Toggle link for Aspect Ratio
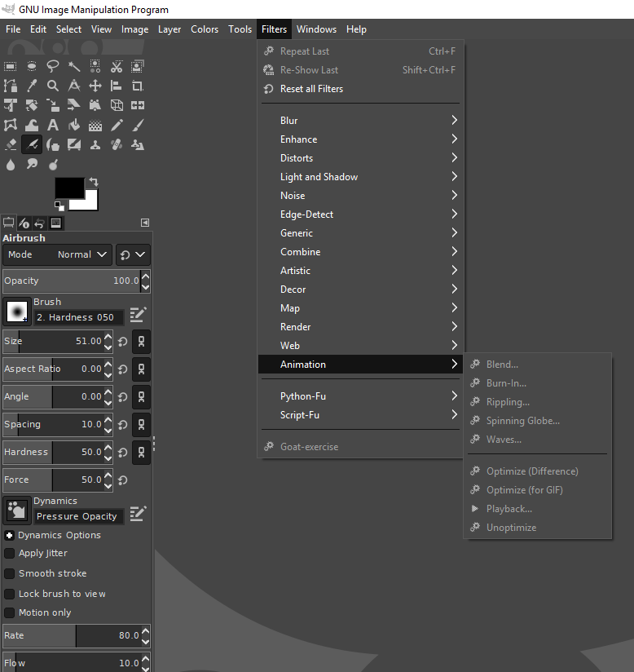 [141, 369]
